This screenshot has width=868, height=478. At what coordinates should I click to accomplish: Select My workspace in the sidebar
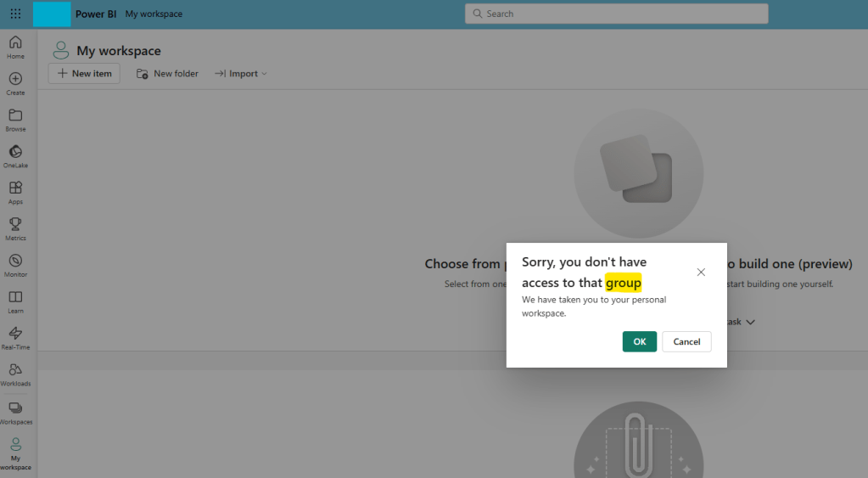[x=15, y=453]
